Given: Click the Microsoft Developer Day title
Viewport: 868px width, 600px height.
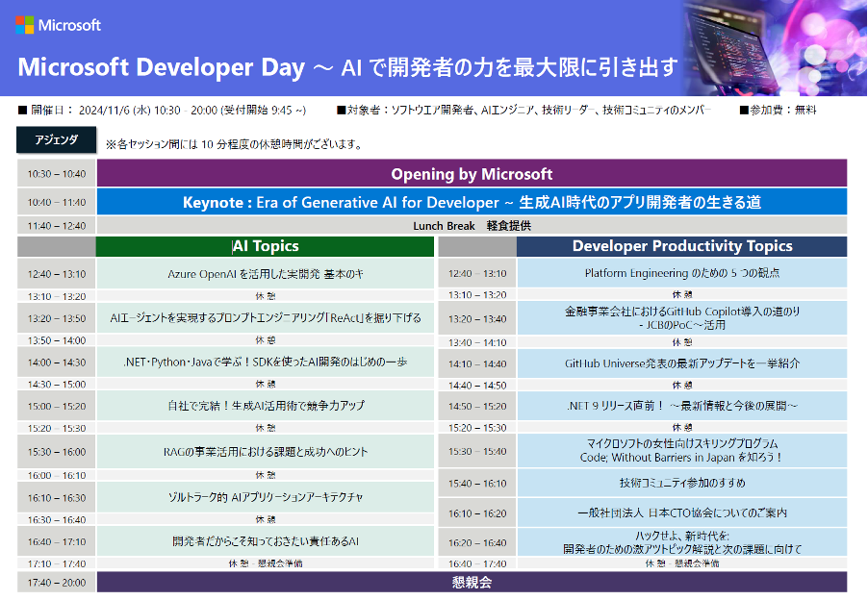Looking at the screenshot, I should coord(347,67).
